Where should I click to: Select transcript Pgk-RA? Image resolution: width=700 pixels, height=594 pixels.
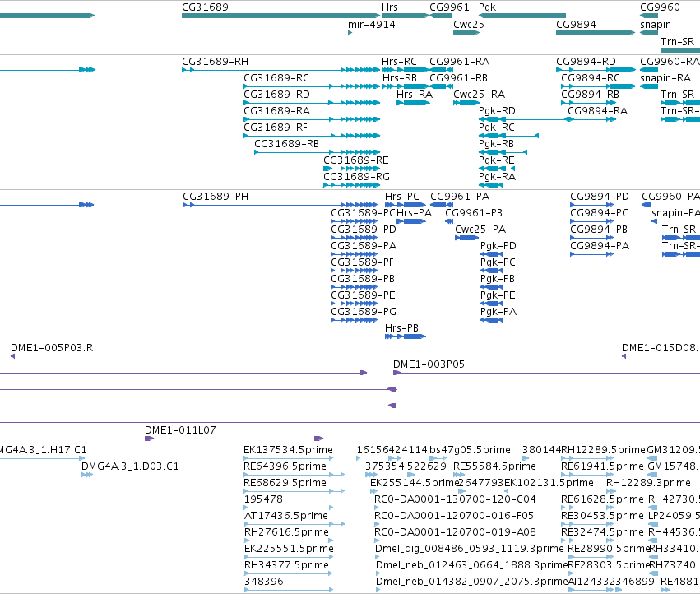click(490, 185)
